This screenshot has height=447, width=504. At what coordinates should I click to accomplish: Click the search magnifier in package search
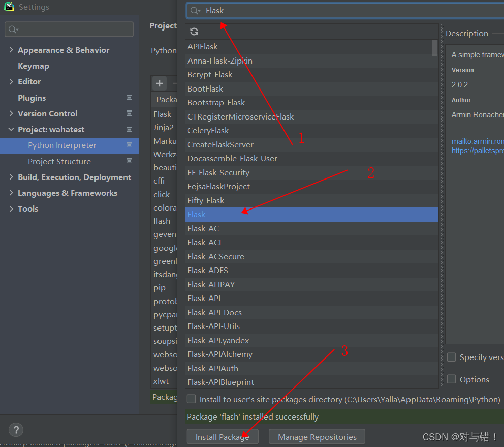point(195,11)
